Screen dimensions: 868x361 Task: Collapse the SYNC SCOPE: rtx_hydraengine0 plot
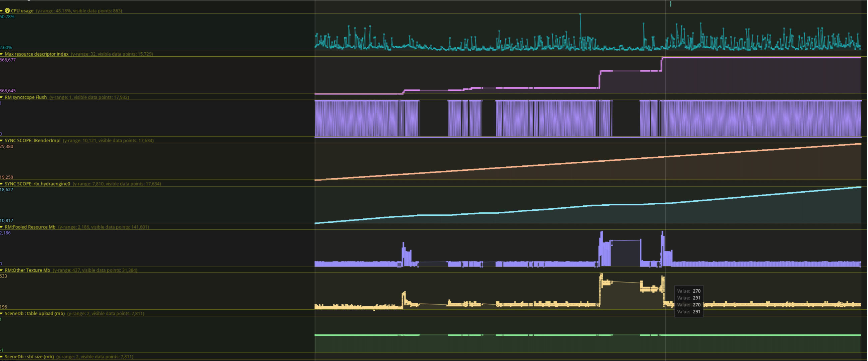click(x=2, y=184)
